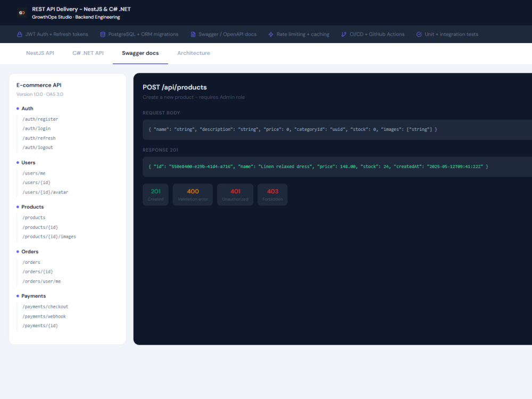The height and width of the screenshot is (399, 532).
Task: Open the NestJS API tab
Action: [x=40, y=53]
